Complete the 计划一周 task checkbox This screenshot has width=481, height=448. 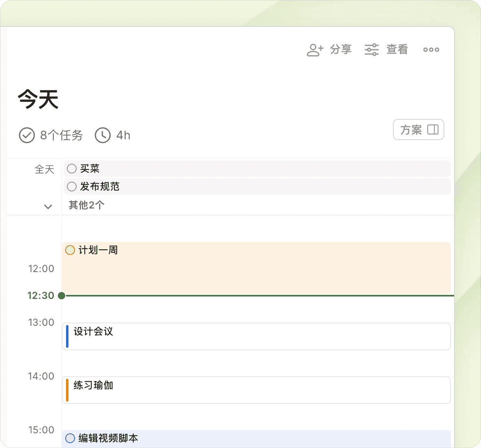coord(70,250)
